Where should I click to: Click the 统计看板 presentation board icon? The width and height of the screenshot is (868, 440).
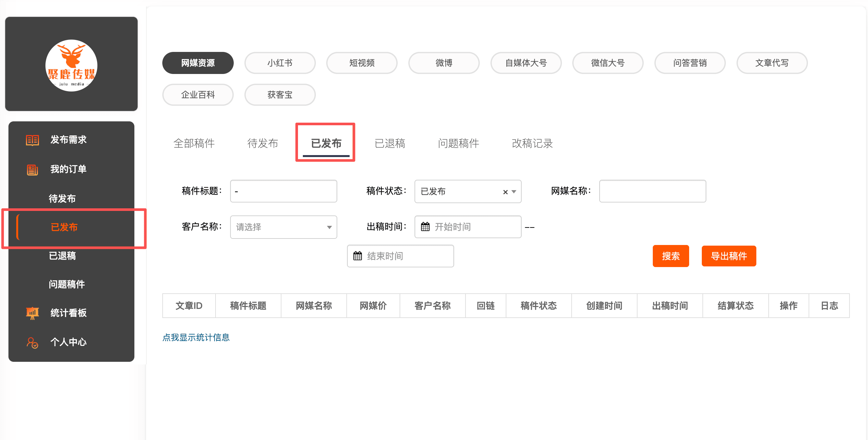click(32, 313)
